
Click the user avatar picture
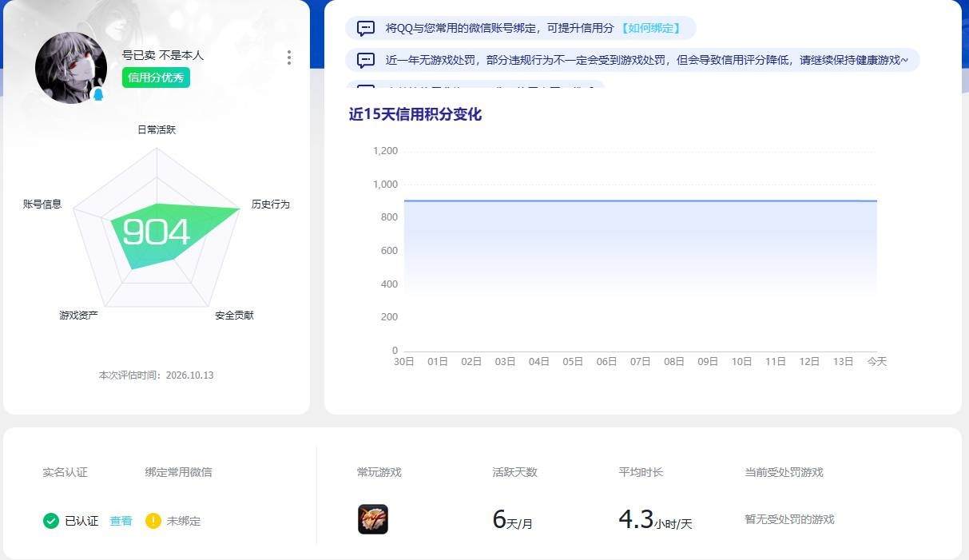tap(71, 68)
